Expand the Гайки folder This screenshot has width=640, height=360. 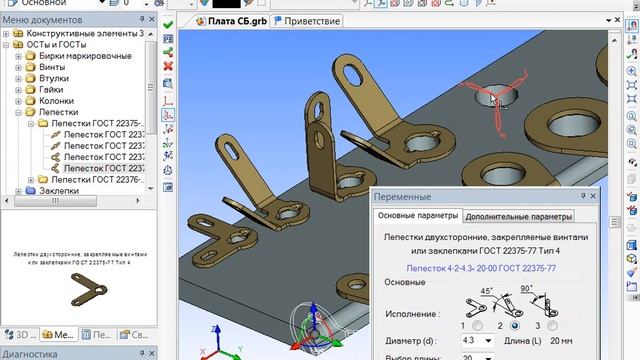(x=18, y=89)
